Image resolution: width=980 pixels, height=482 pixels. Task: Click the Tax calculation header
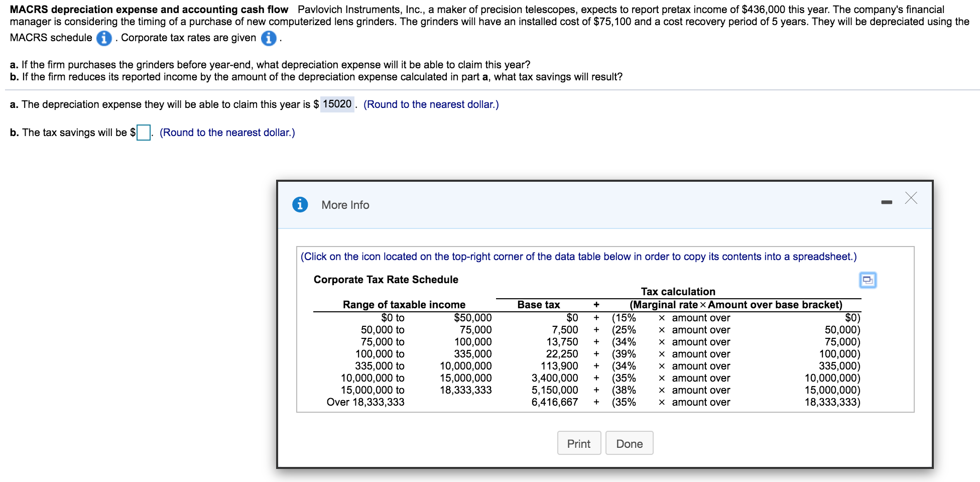[x=678, y=292]
